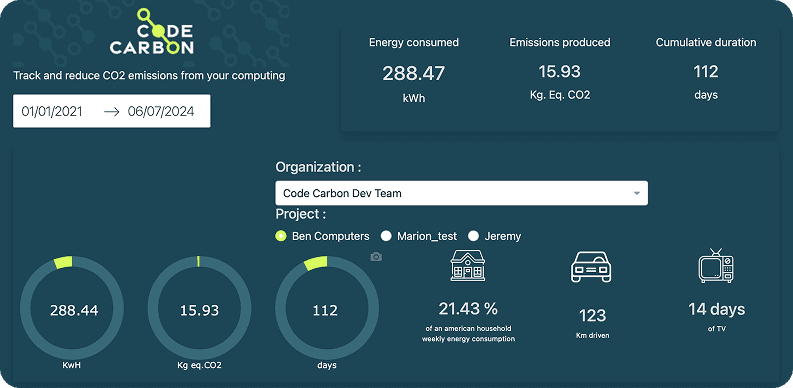
Task: Edit the end date 06/07/2024
Action: pyautogui.click(x=161, y=112)
